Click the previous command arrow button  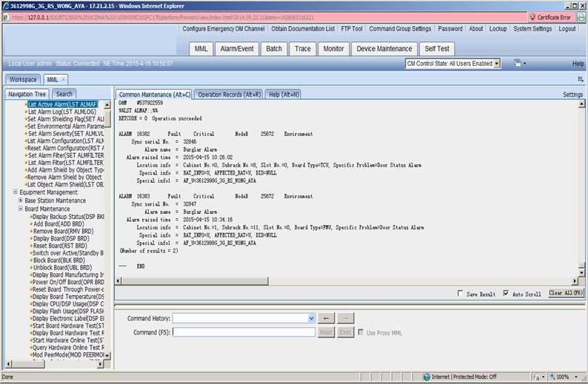tap(326, 318)
